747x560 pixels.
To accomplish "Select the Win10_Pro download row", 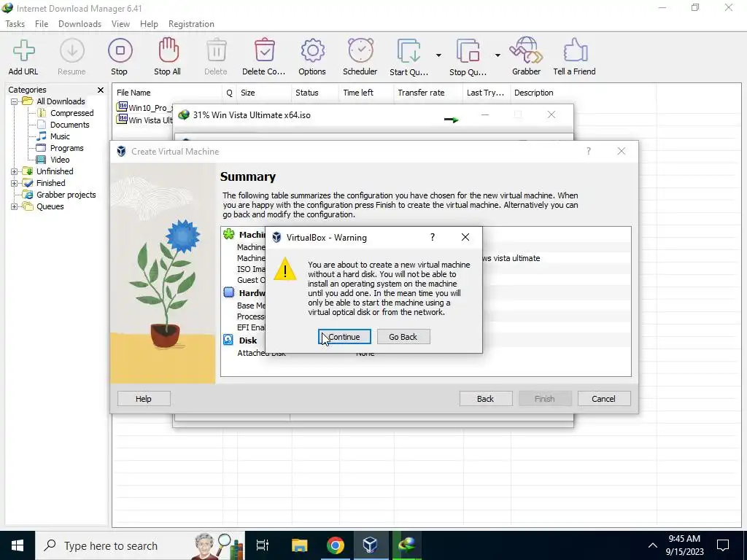I will click(144, 108).
